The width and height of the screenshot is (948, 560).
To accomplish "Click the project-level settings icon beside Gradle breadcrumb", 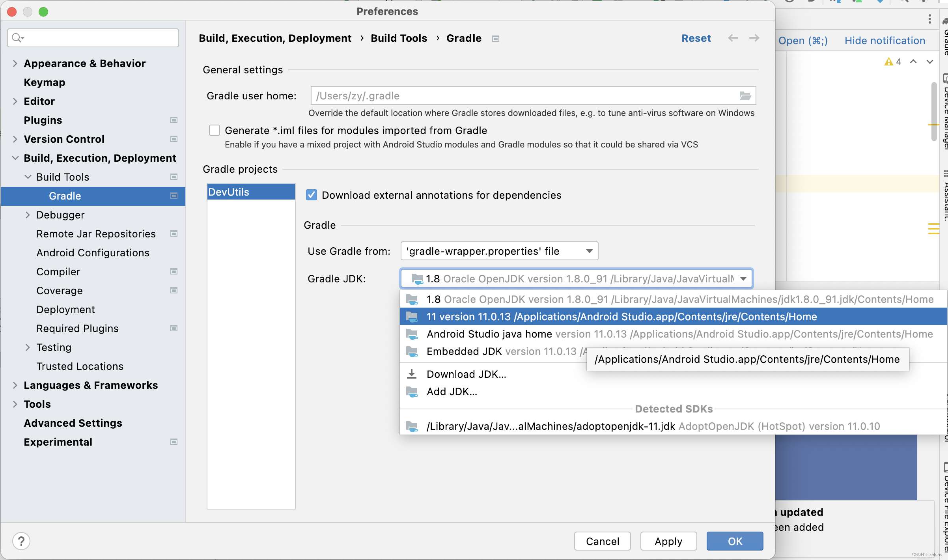I will 496,39.
